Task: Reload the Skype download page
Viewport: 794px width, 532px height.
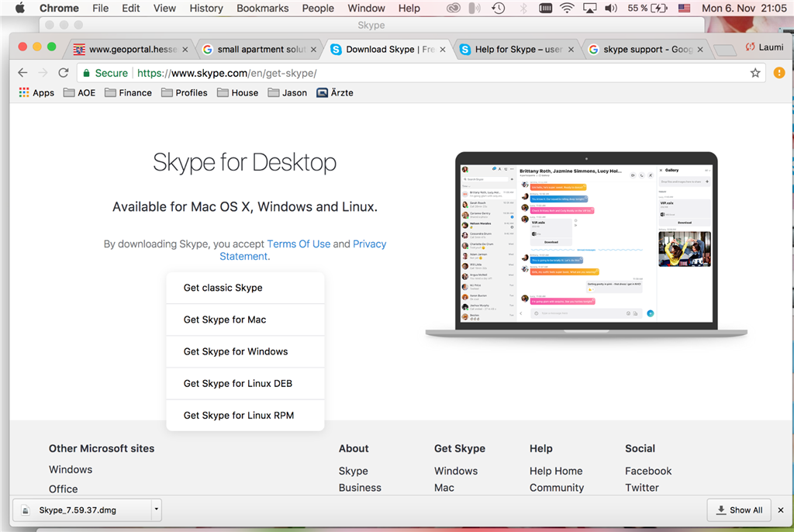Action: pos(64,73)
